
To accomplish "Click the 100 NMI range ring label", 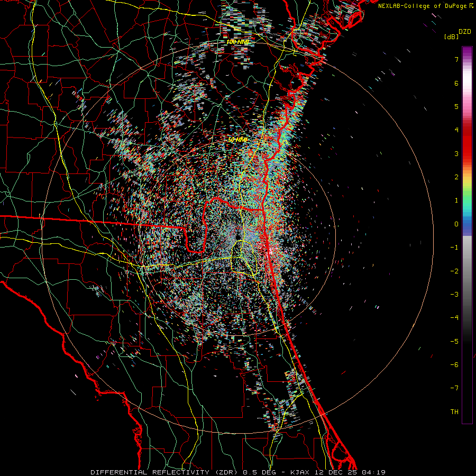I will [x=237, y=42].
